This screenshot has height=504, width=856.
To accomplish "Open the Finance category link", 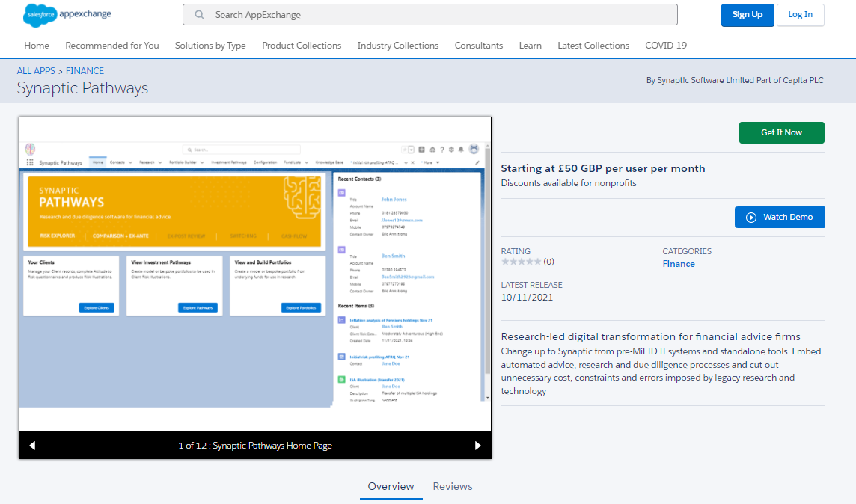I will pyautogui.click(x=679, y=264).
